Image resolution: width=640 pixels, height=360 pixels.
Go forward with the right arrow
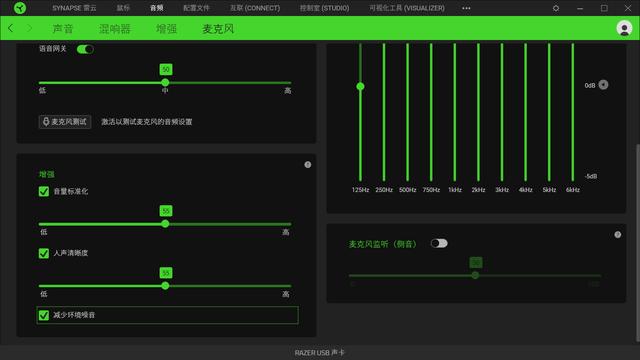[x=29, y=28]
